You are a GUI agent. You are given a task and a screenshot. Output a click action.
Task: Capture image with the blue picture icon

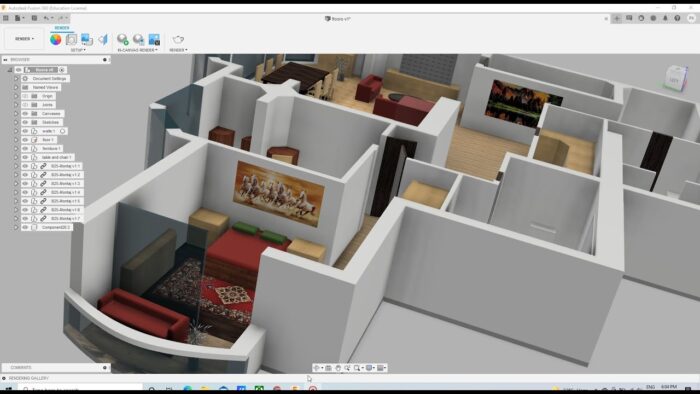154,39
